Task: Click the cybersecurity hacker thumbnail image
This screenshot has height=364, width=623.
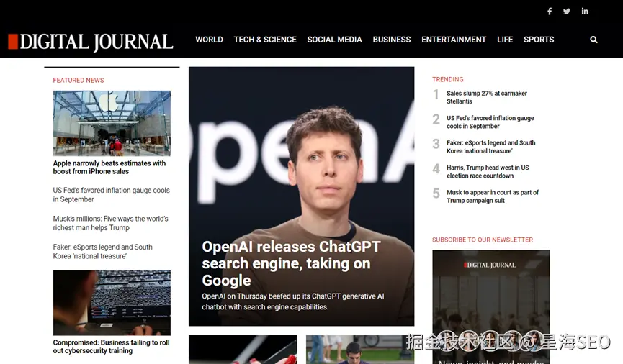Action: pyautogui.click(x=112, y=302)
